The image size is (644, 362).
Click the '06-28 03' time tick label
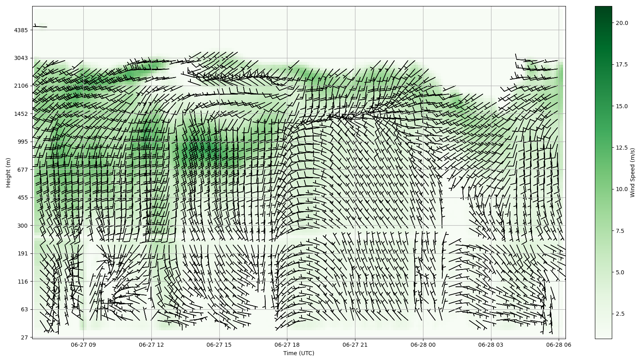pos(491,345)
